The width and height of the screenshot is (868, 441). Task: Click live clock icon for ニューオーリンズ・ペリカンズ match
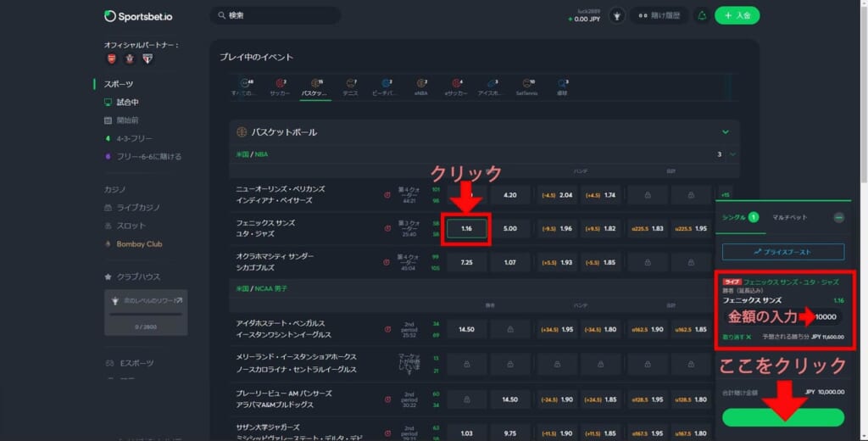pyautogui.click(x=387, y=195)
